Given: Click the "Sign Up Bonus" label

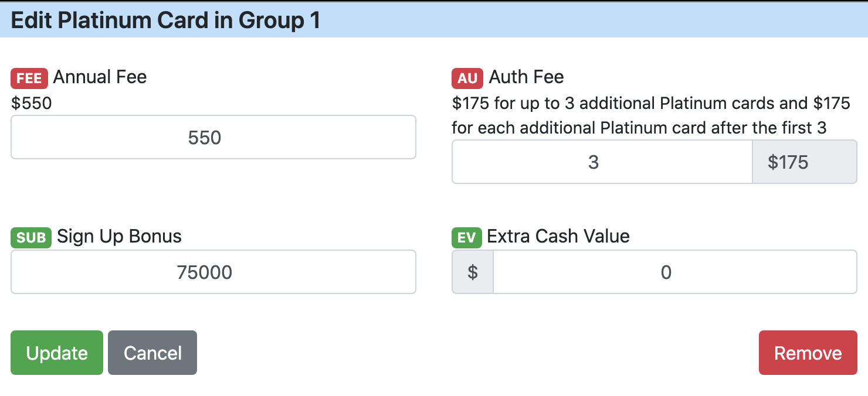Looking at the screenshot, I should (120, 236).
